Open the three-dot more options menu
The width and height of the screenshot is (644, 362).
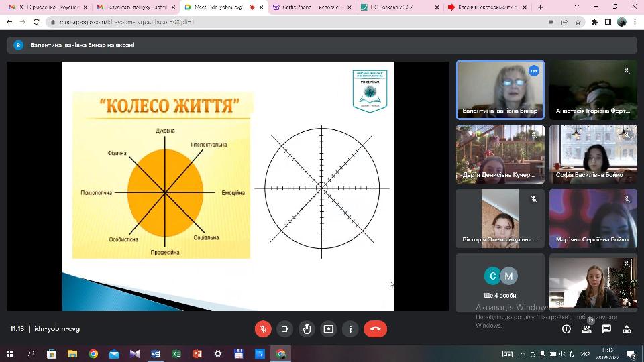350,329
